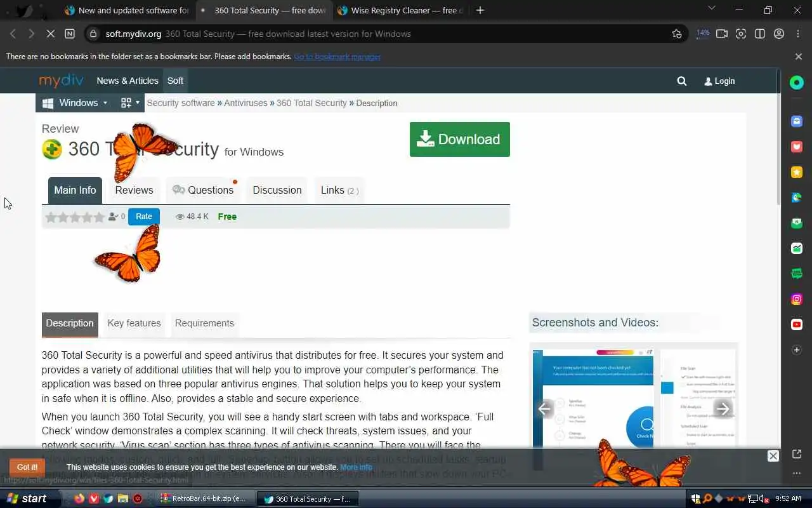Screen dimensions: 812x508
Task: Add a sidebar item with plus
Action: click(x=797, y=350)
